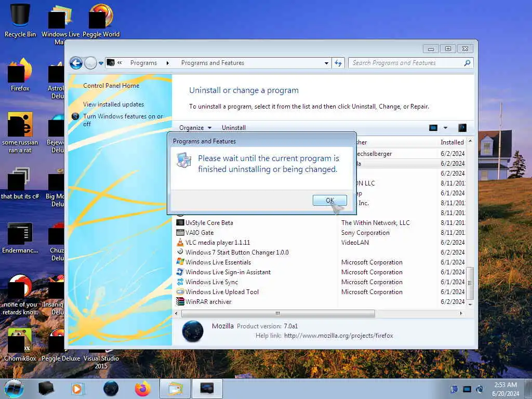The image size is (532, 399).
Task: Open the media player taskbar icon
Action: 77,389
